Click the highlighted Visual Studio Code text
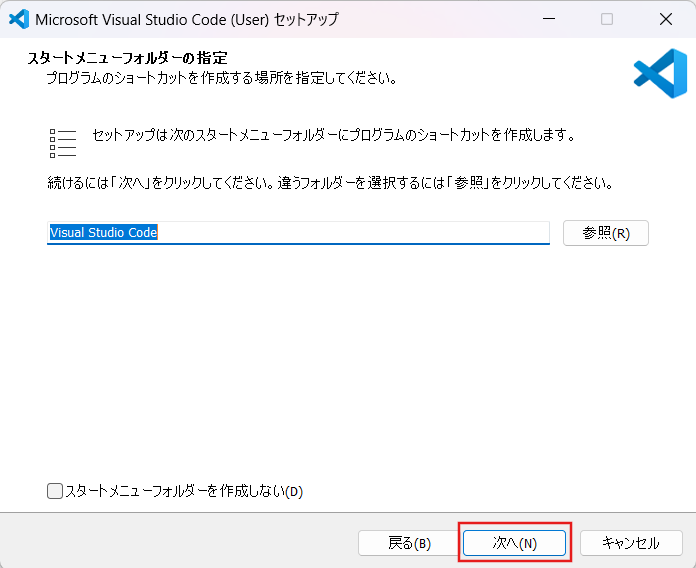Image resolution: width=696 pixels, height=568 pixels. click(x=104, y=233)
